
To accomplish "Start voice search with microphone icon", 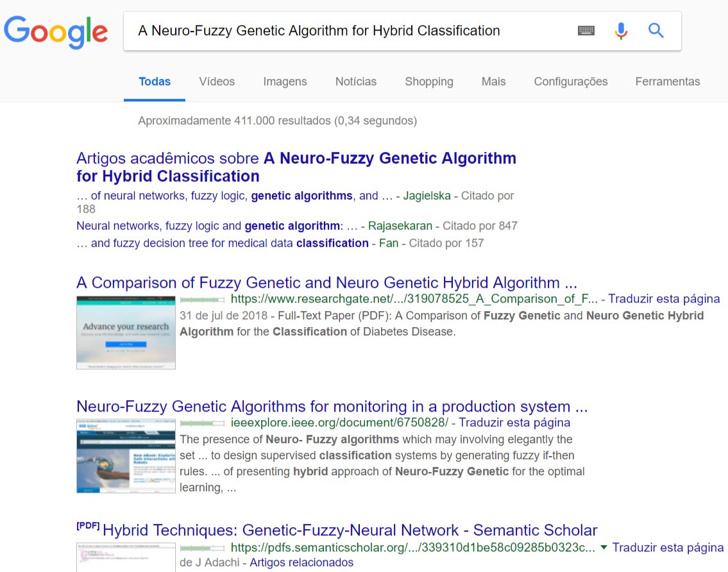I will [621, 31].
